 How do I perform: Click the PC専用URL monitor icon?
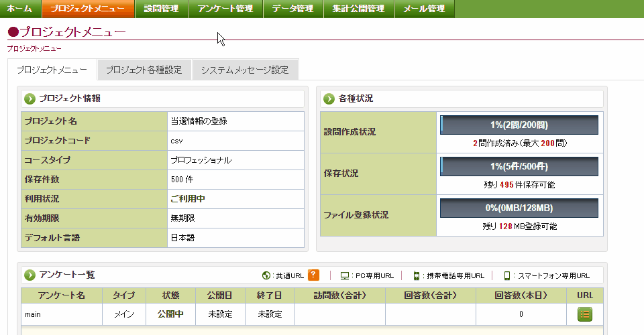coord(345,275)
